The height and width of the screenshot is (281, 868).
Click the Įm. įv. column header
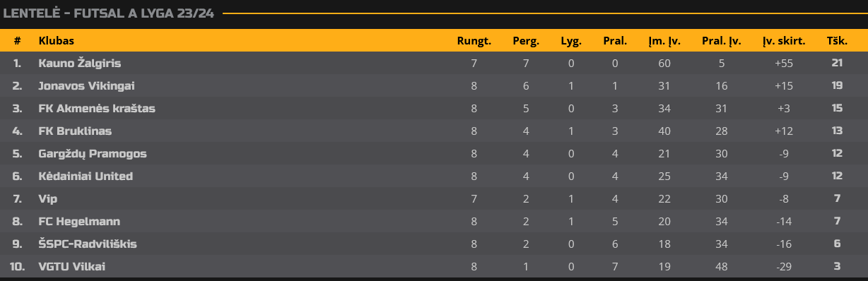[664, 41]
